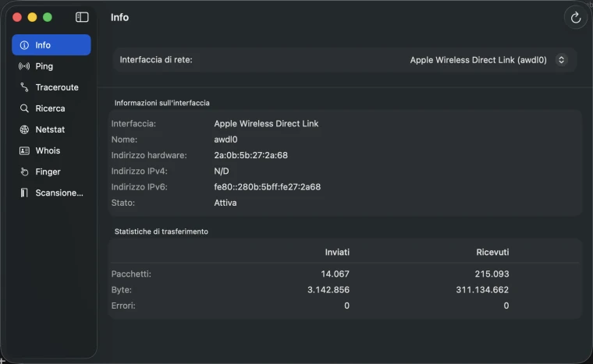
Task: Open the Ping tool label
Action: (x=44, y=66)
